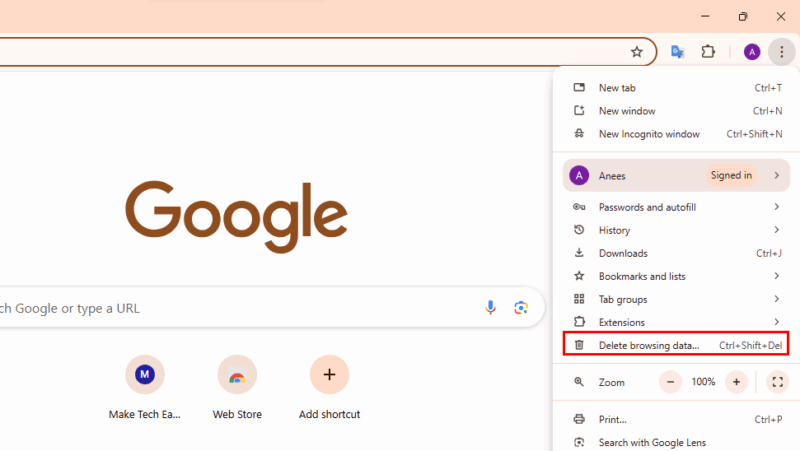Screen dimensions: 800x451
Task: Enter fullscreen mode from Zoom row
Action: point(777,382)
